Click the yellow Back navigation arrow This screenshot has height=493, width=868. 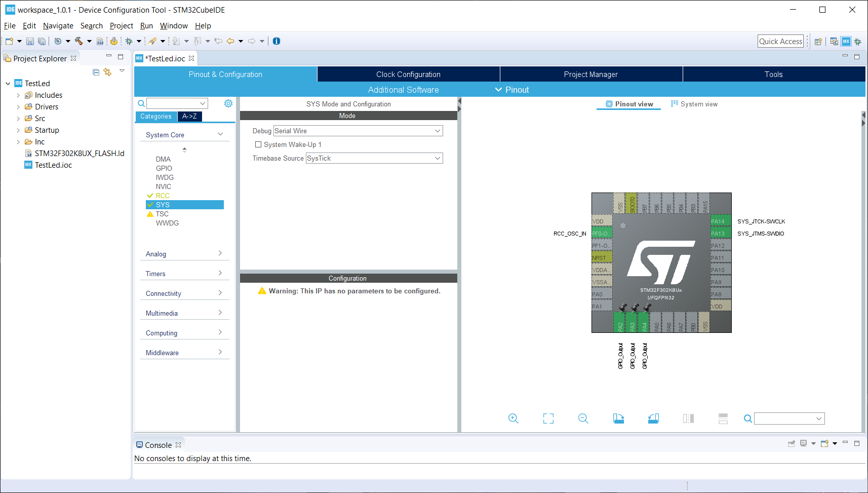click(x=230, y=41)
